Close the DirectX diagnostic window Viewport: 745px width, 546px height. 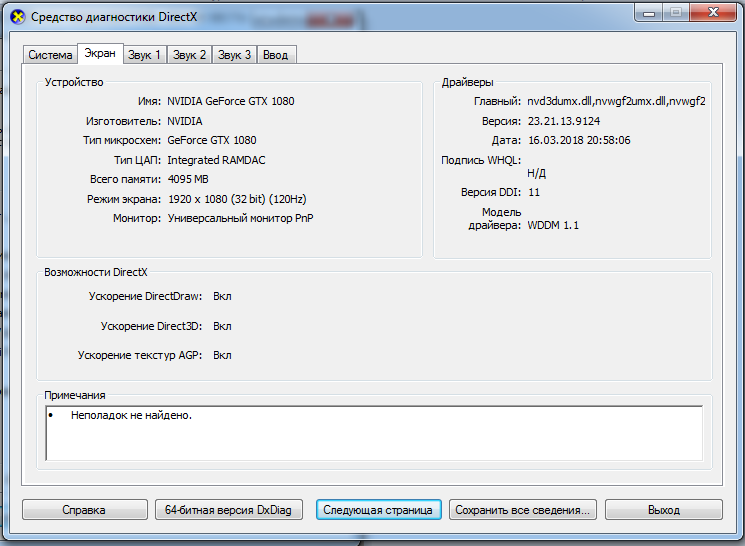point(713,13)
